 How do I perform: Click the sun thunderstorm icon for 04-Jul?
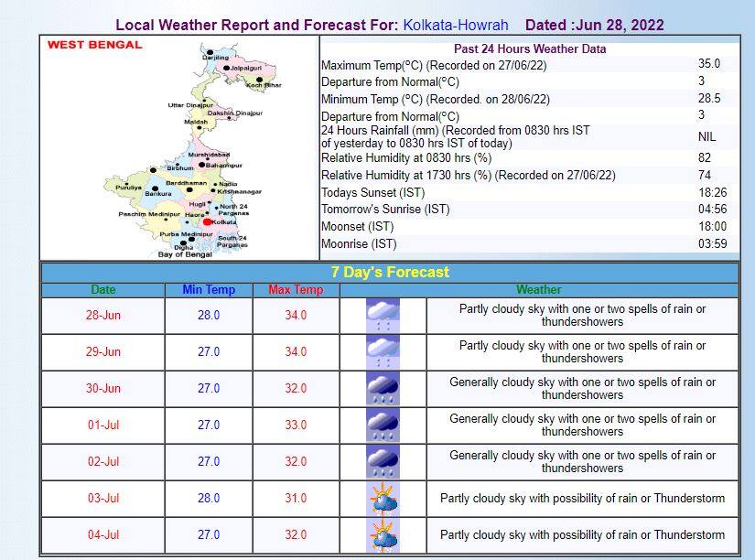[383, 534]
